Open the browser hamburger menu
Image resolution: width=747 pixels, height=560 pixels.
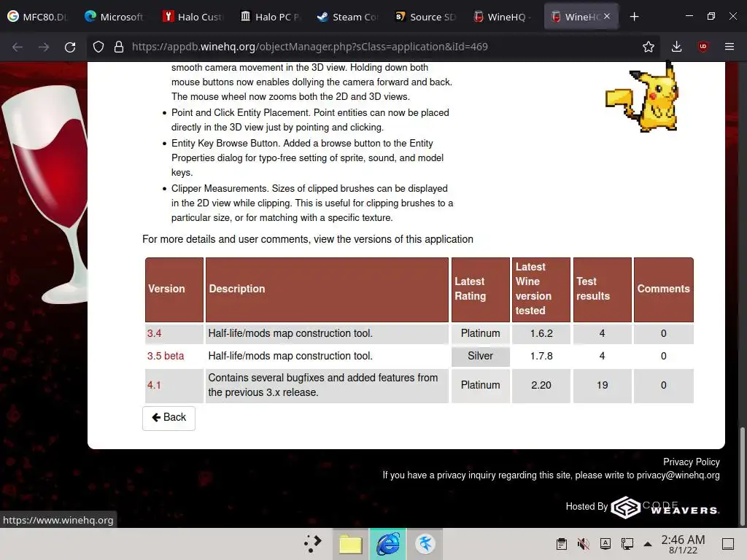click(729, 47)
